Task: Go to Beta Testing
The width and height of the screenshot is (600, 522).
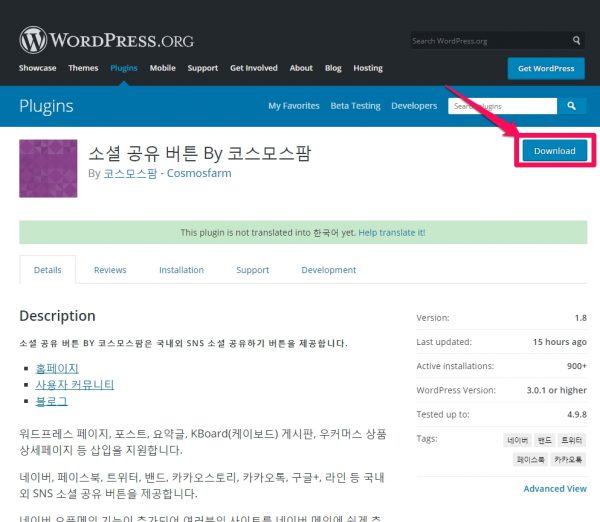Action: point(355,106)
